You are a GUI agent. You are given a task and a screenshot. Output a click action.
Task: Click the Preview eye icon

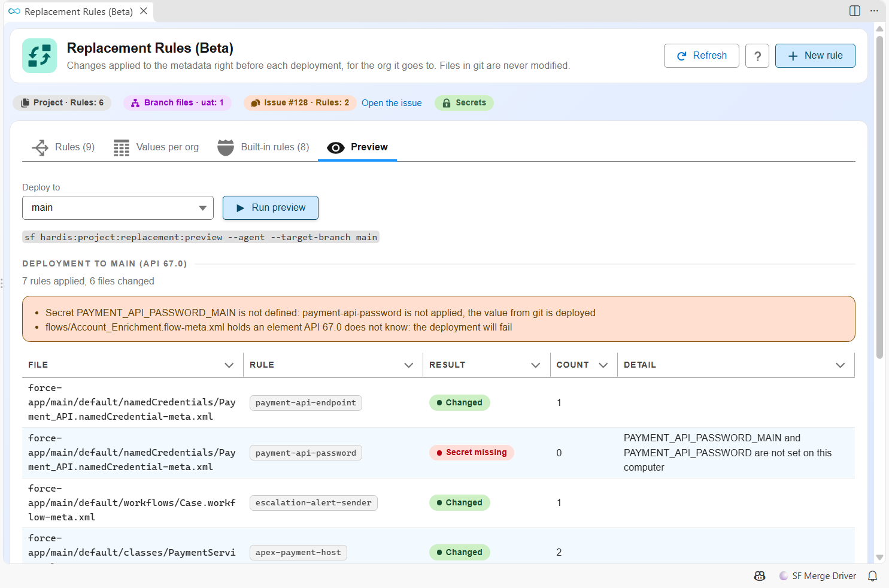click(x=336, y=148)
